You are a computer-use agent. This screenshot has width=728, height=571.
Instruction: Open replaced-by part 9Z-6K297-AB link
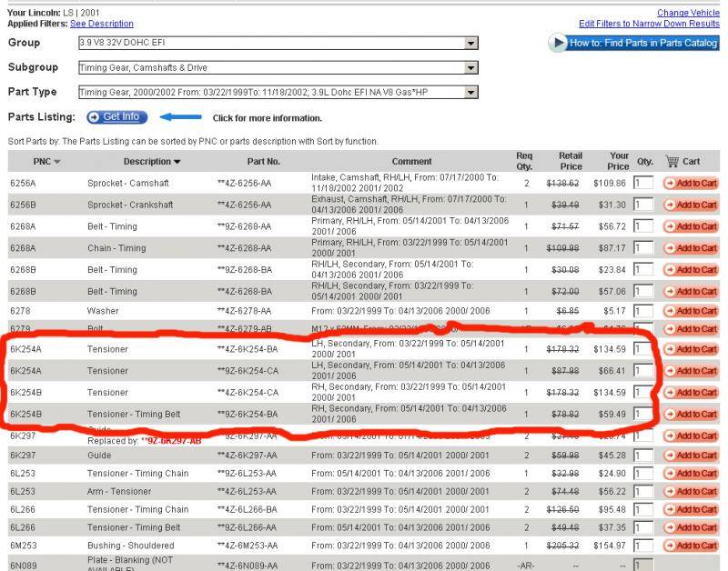click(x=171, y=440)
